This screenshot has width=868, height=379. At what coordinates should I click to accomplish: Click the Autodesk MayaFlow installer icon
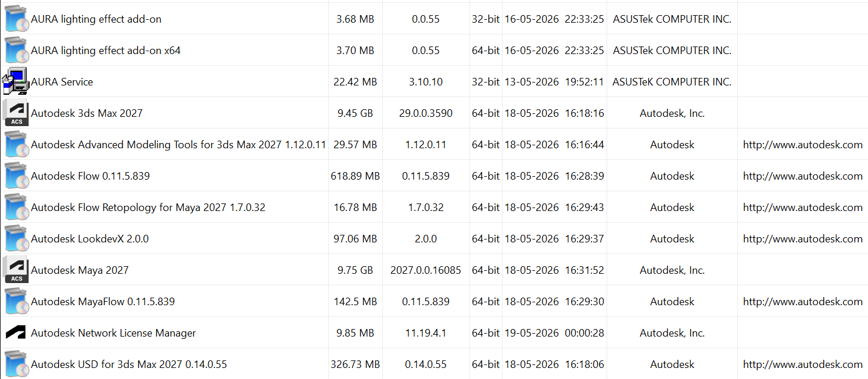(16, 301)
